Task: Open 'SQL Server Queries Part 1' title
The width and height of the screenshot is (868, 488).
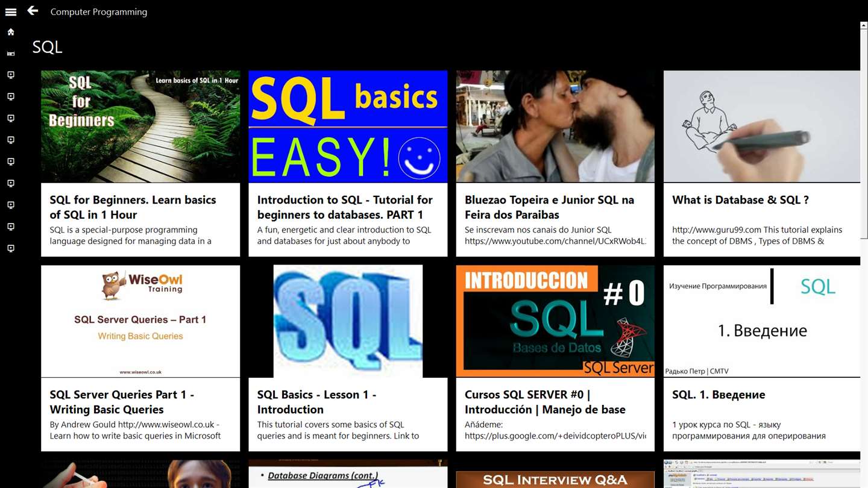Action: (x=122, y=402)
